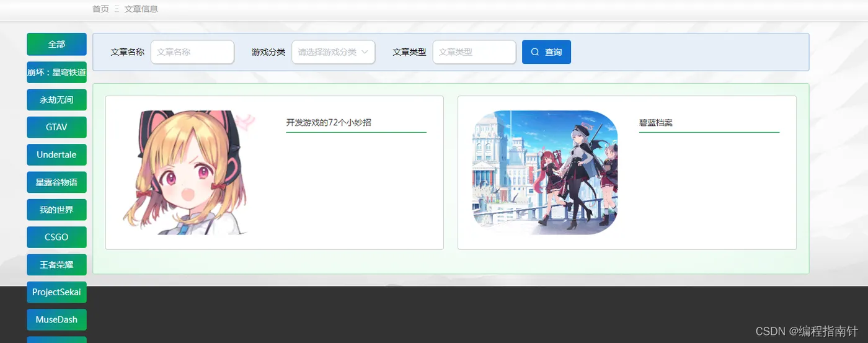The width and height of the screenshot is (868, 343).
Task: Click the 文章名称 input field
Action: click(192, 52)
